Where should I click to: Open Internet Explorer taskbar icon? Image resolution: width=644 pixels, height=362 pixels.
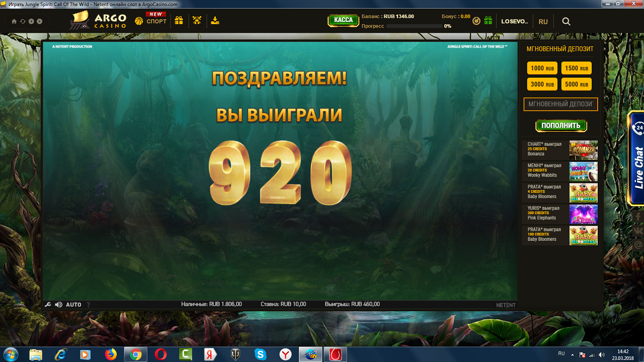pos(60,354)
